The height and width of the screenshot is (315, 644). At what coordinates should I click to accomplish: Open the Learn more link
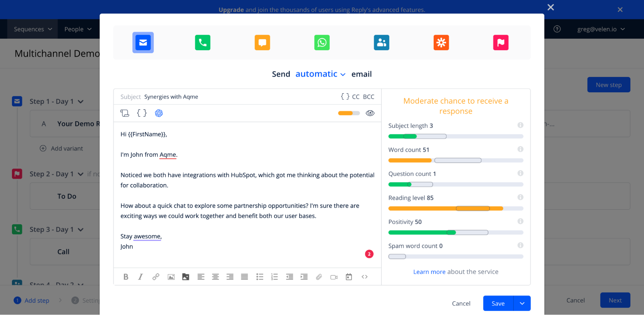coord(429,272)
